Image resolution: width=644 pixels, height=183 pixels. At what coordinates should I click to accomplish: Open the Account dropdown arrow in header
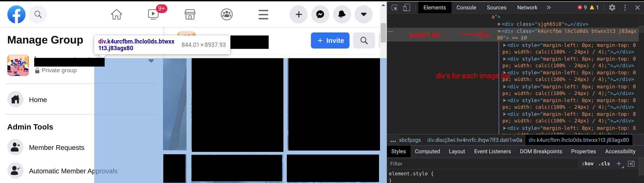point(364,14)
